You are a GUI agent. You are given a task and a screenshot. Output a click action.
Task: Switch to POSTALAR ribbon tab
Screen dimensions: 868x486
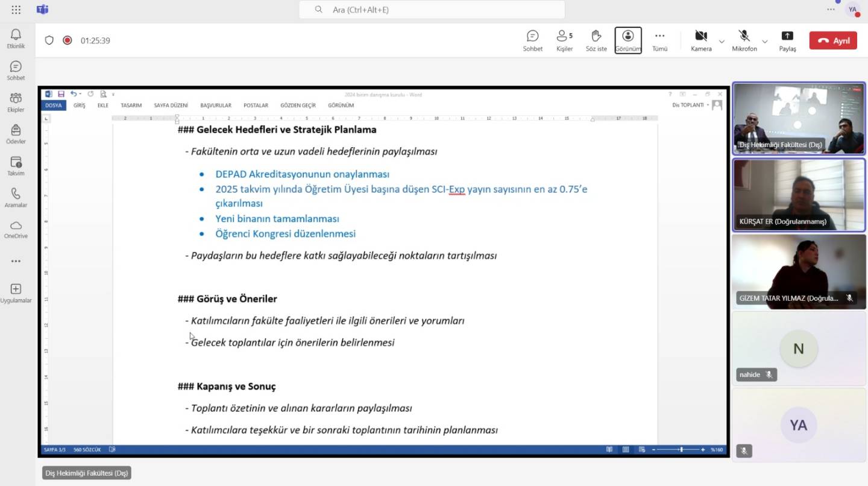[x=256, y=105]
